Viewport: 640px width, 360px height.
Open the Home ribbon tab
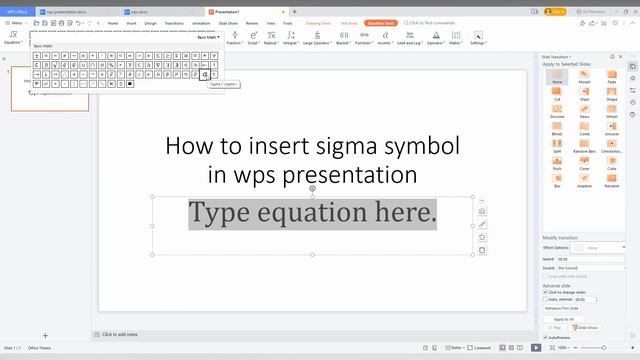click(113, 23)
